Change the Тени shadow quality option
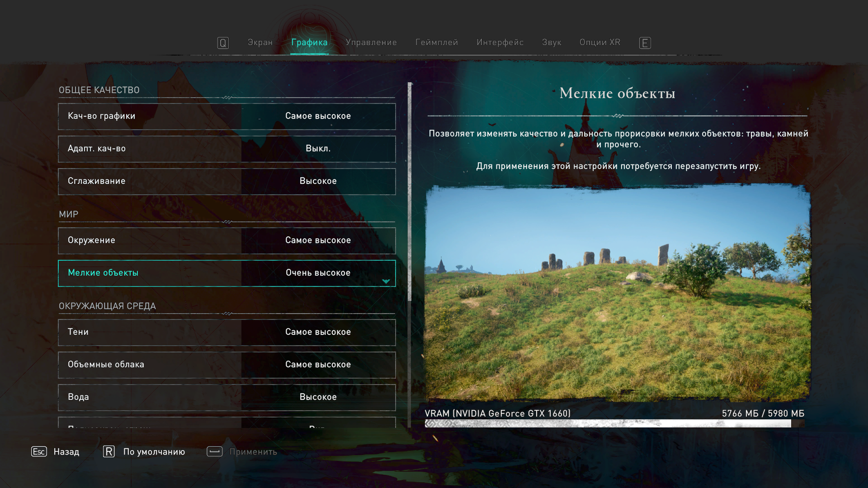 (318, 332)
